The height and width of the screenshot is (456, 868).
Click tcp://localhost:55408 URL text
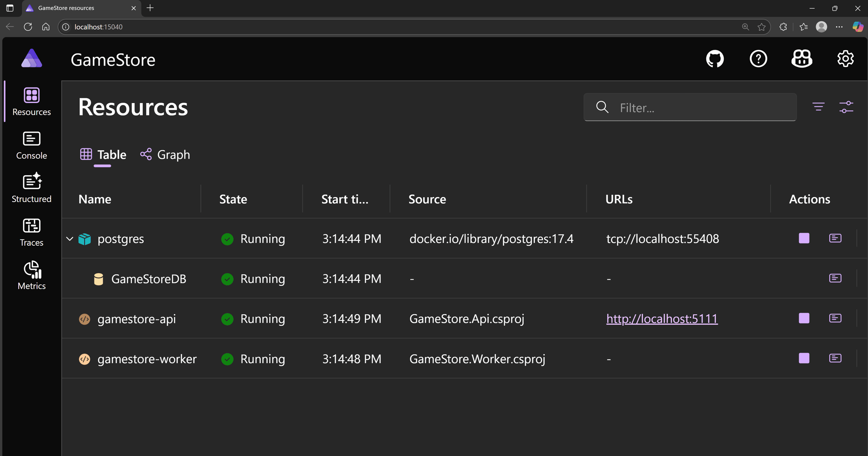pos(663,239)
